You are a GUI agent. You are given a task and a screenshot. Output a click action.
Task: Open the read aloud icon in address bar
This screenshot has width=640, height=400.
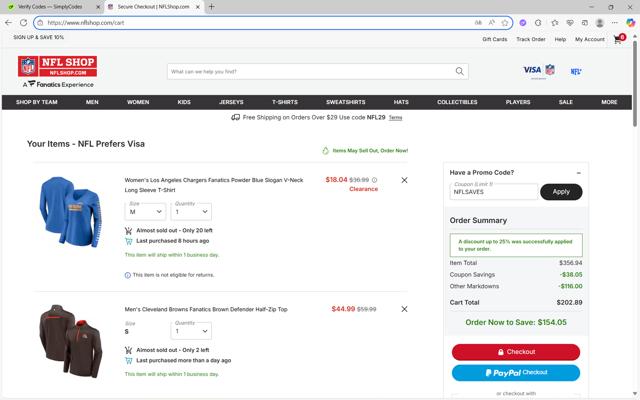tap(491, 23)
